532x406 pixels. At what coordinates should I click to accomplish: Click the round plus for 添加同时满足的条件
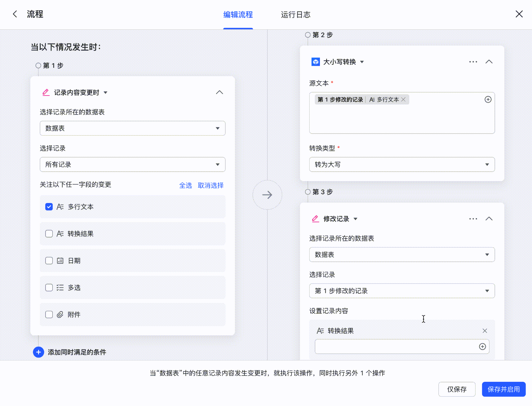tap(38, 352)
